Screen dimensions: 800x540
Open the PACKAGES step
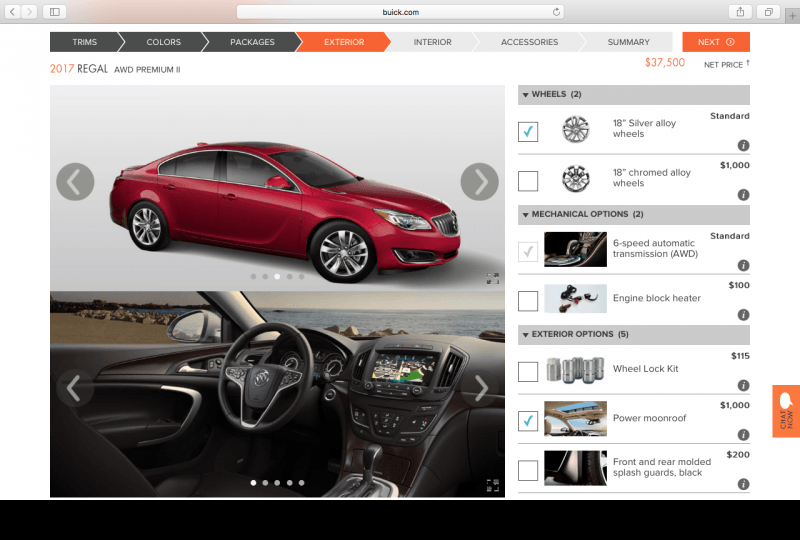pyautogui.click(x=252, y=42)
